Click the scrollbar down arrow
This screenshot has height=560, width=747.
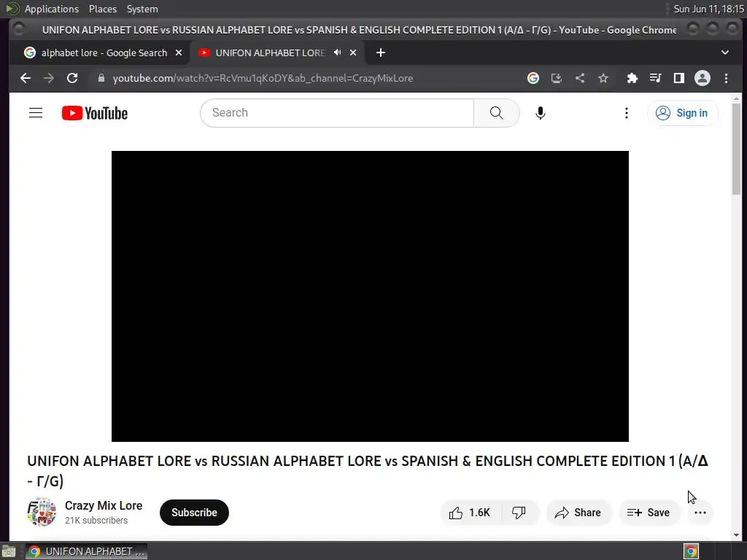pyautogui.click(x=737, y=534)
